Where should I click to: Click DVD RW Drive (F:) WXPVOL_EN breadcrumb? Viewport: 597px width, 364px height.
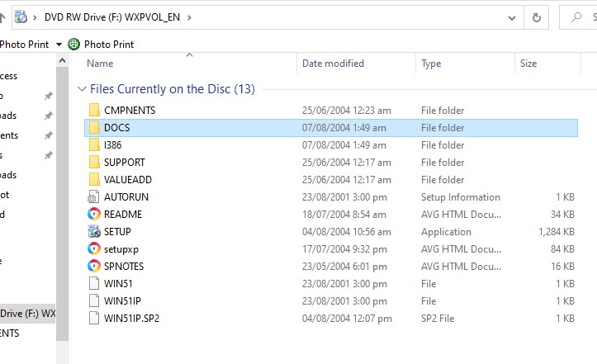[x=112, y=17]
